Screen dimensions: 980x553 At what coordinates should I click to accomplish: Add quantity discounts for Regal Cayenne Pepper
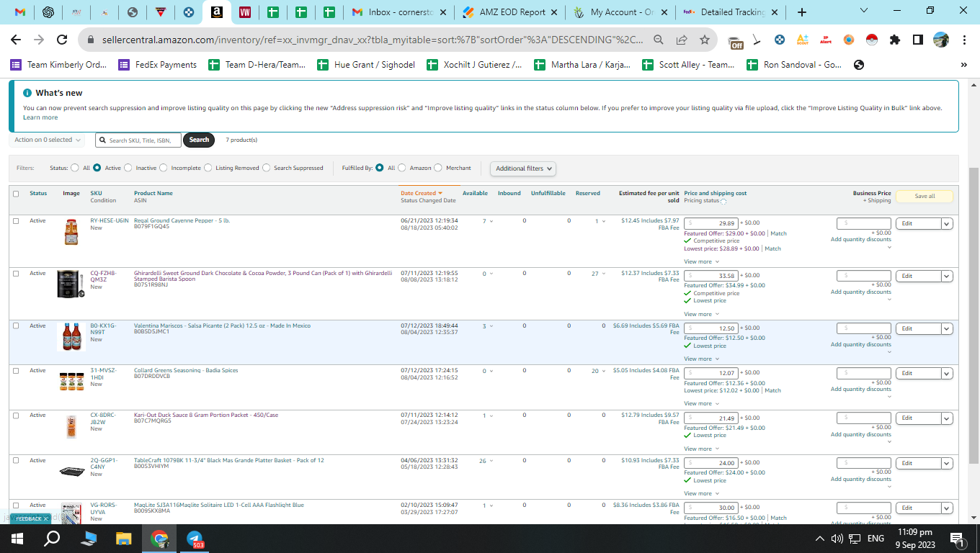tap(861, 240)
